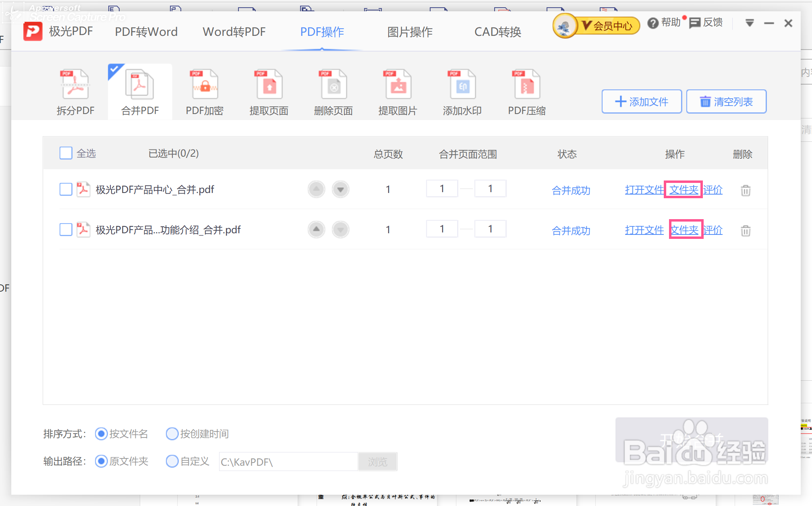Screen dimensions: 812x506
Task: Click 打开文件 for 产品中心_合并.pdf
Action: point(644,190)
